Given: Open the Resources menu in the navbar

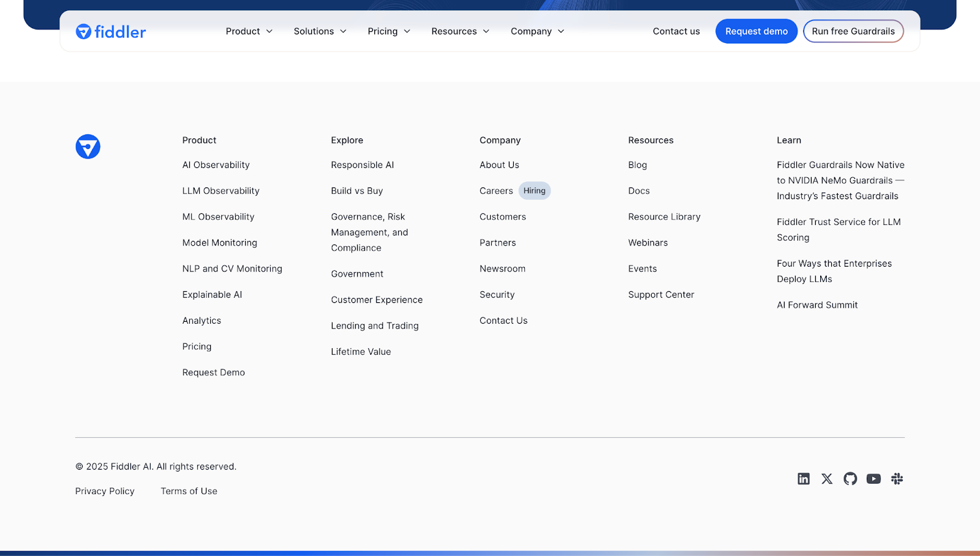Looking at the screenshot, I should [x=460, y=31].
